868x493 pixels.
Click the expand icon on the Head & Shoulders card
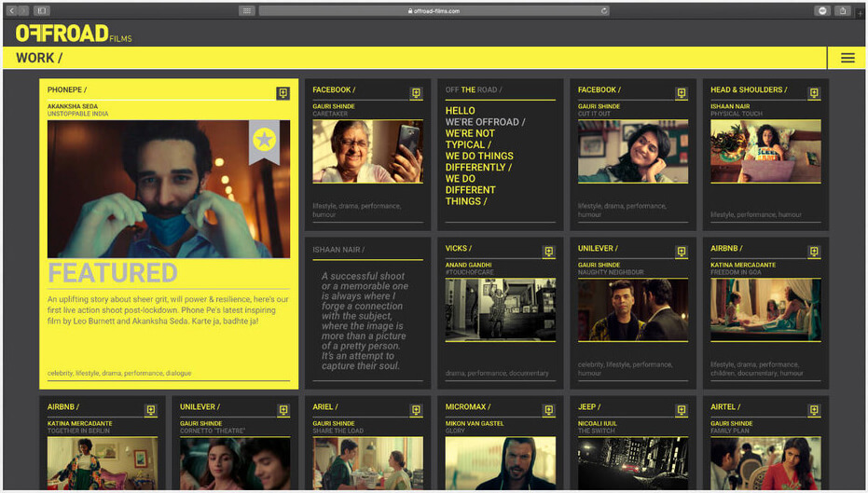pos(814,93)
